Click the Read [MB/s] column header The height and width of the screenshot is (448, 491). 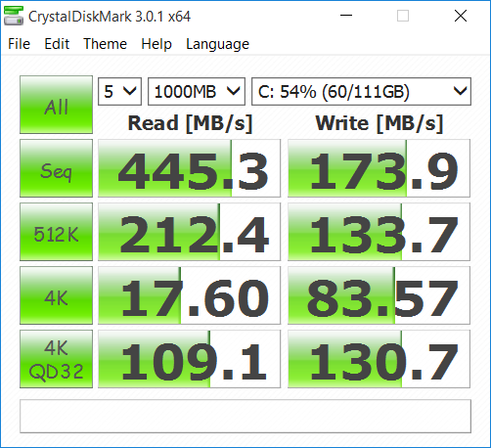click(190, 123)
